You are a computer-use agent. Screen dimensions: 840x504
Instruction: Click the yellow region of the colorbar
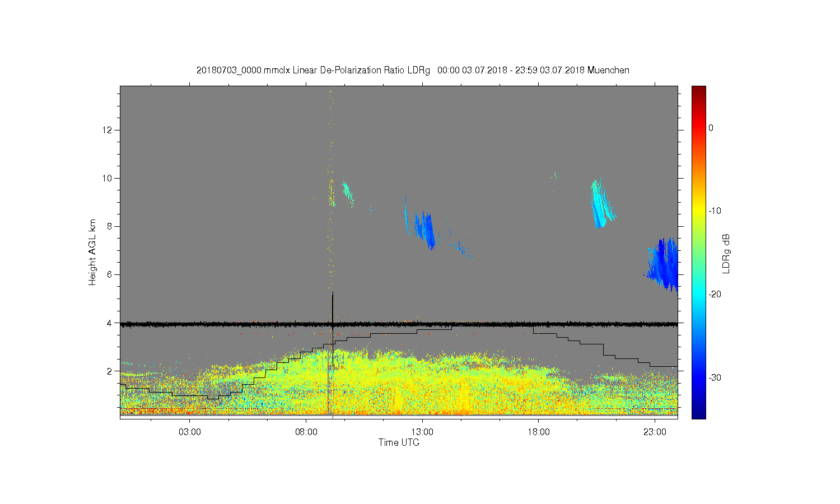[698, 212]
